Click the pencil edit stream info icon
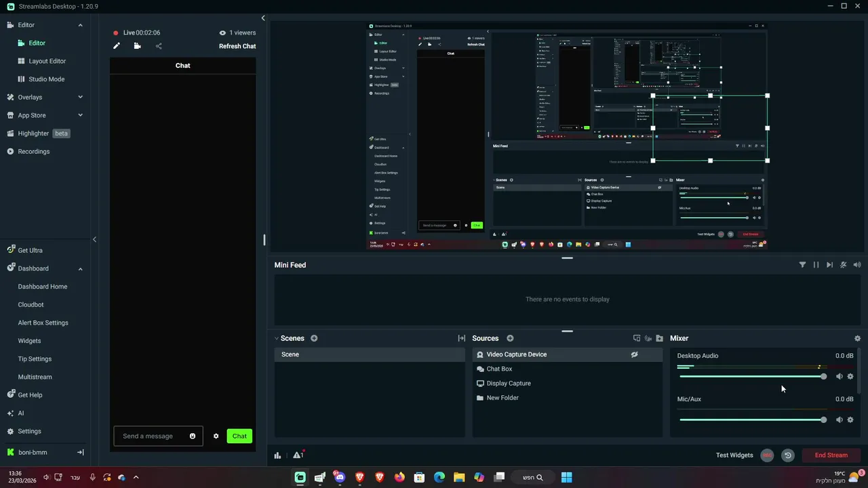 click(x=117, y=46)
